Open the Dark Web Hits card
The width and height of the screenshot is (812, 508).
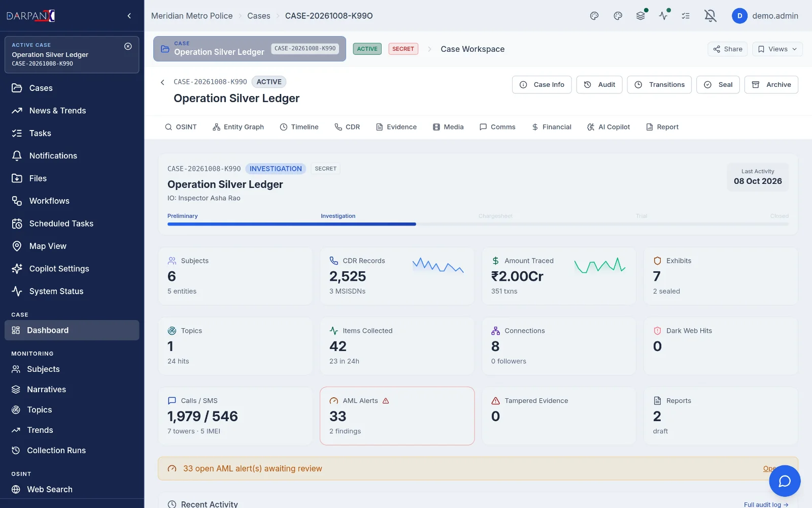[721, 346]
